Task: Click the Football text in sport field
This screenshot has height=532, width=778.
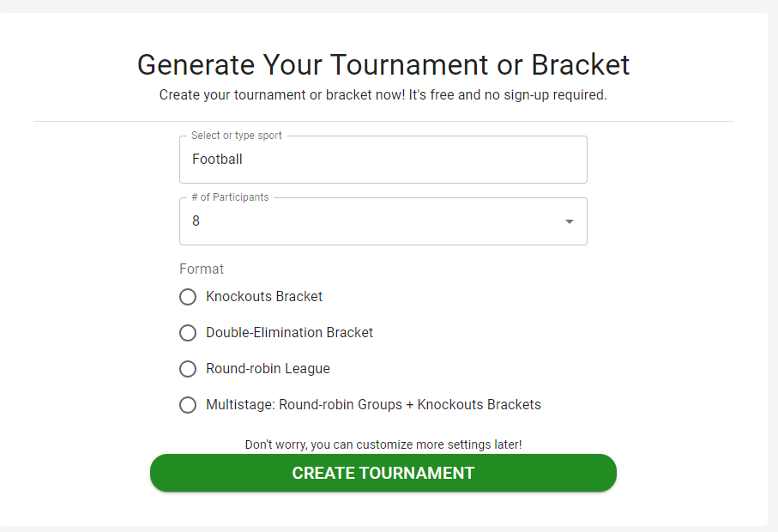Action: (217, 160)
